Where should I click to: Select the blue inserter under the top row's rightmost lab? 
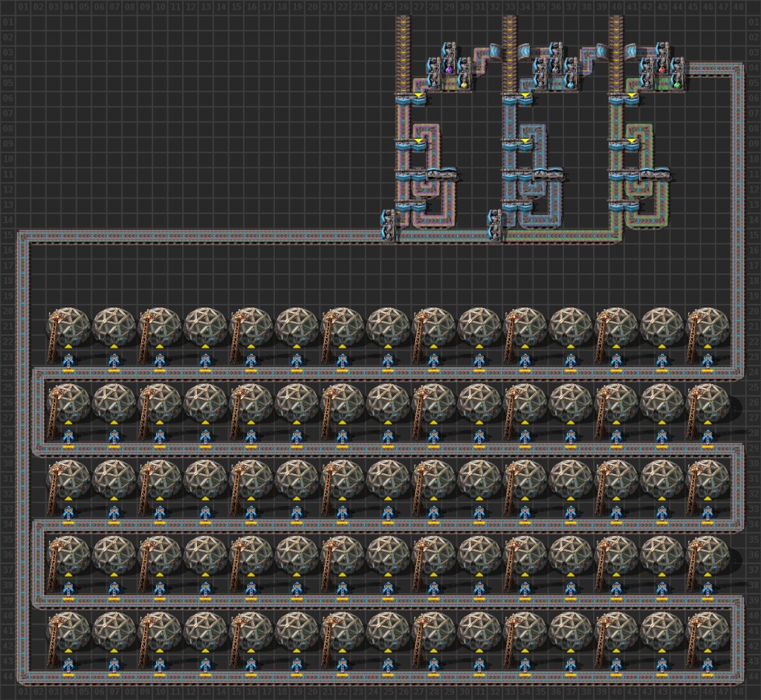coord(707,360)
